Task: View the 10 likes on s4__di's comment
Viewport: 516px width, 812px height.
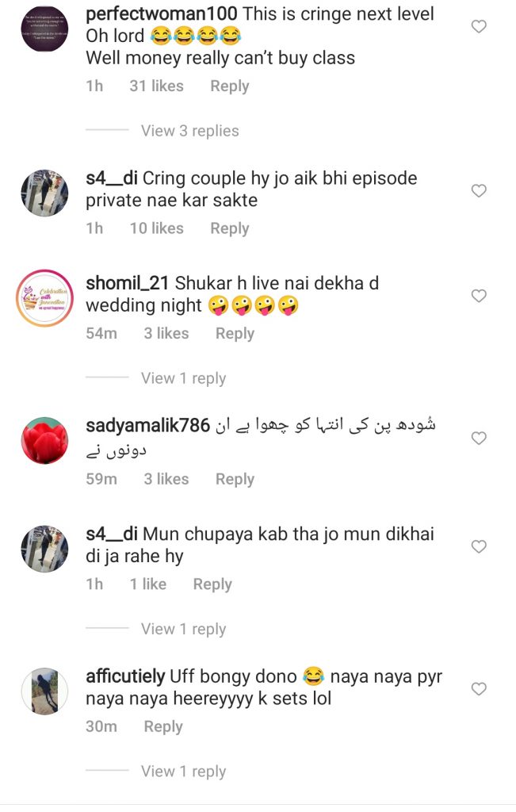Action: 156,228
